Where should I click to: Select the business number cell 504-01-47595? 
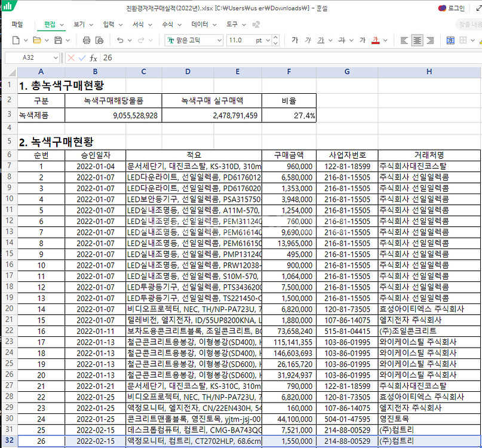pyautogui.click(x=347, y=419)
